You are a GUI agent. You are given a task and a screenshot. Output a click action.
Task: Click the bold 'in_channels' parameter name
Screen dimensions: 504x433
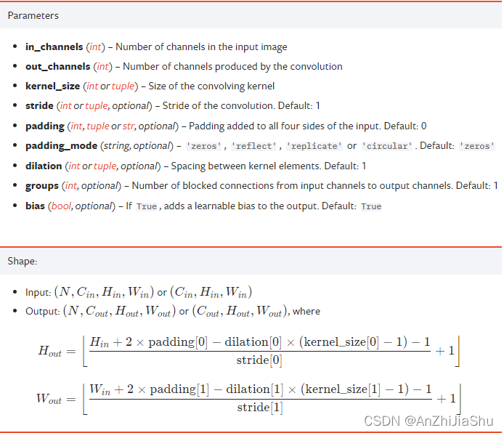[x=54, y=47]
